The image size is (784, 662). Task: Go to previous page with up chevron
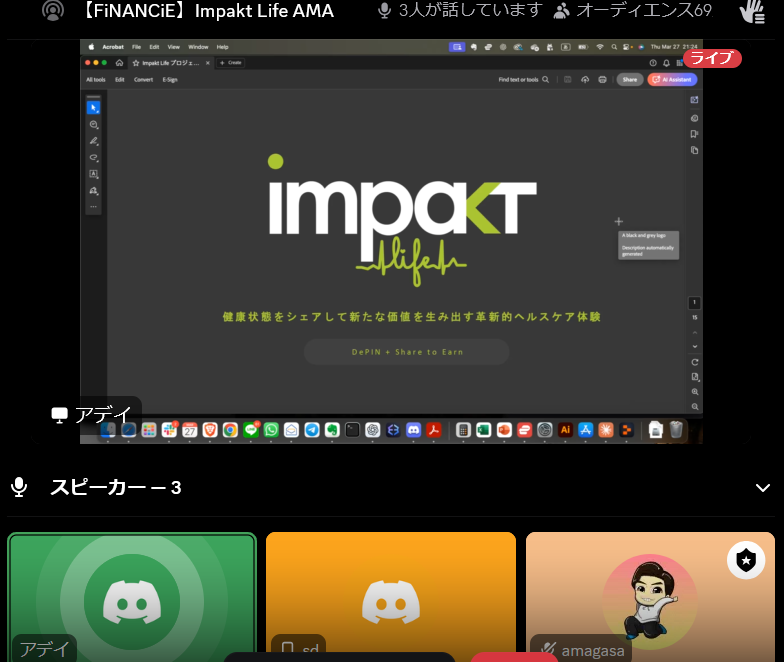coord(694,332)
